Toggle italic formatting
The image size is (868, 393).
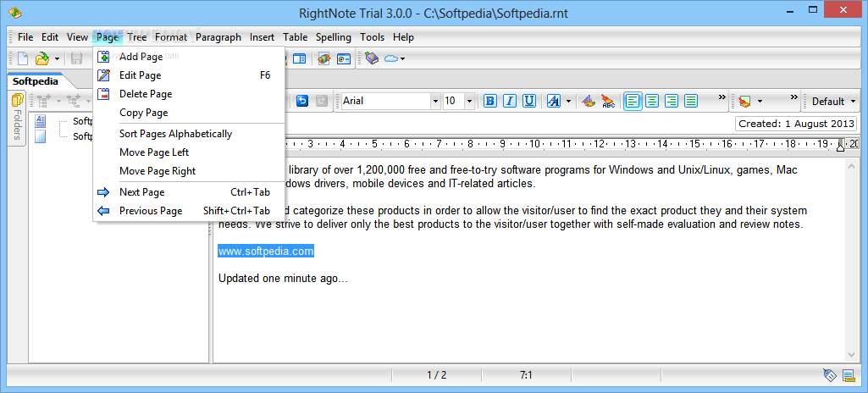[x=510, y=101]
